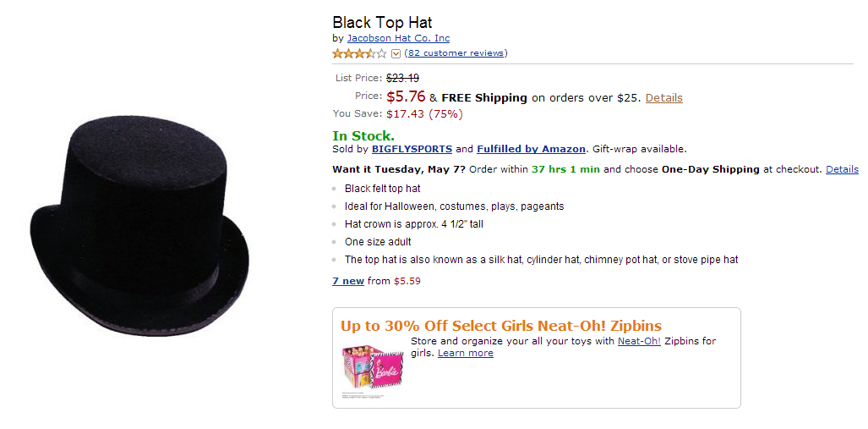Follow the Learn more link
Image resolution: width=868 pixels, height=429 pixels.
(465, 353)
